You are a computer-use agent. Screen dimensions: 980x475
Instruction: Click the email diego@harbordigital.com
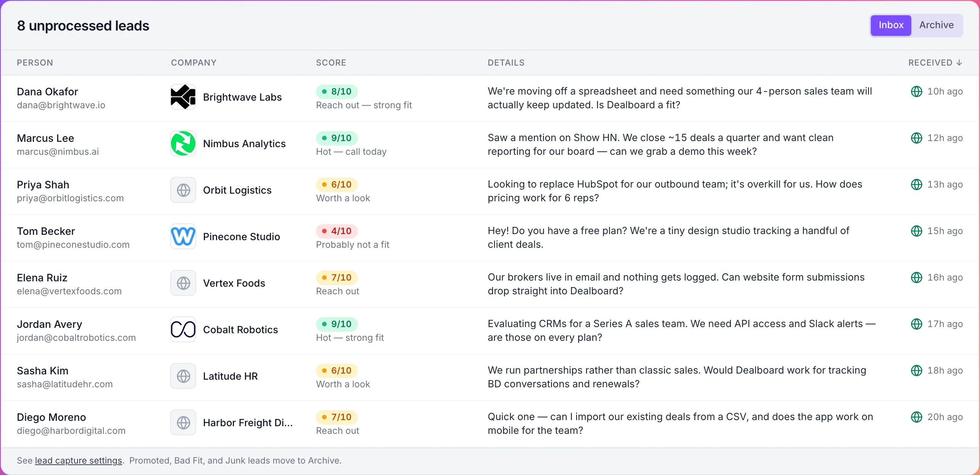(71, 431)
